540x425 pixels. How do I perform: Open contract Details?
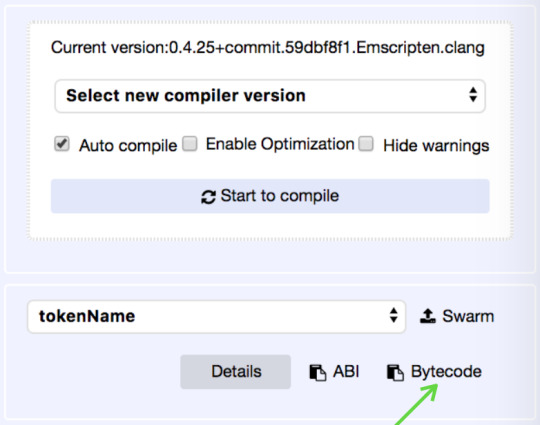[236, 372]
